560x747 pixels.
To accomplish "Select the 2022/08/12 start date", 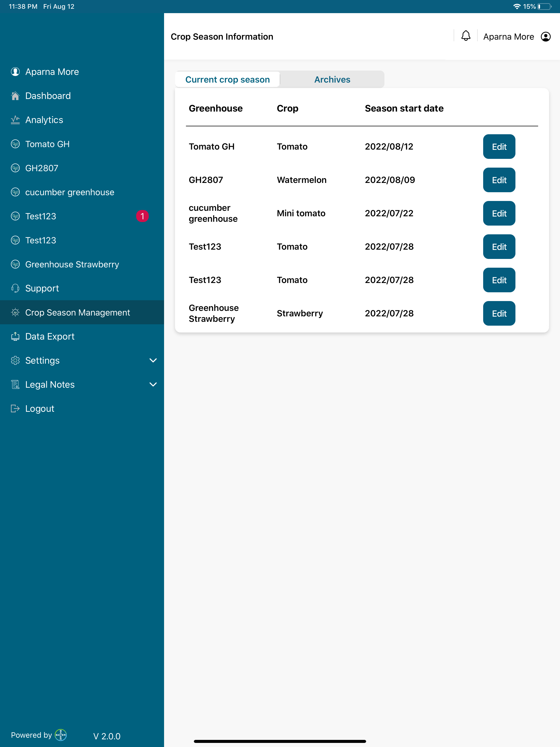I will pos(389,147).
